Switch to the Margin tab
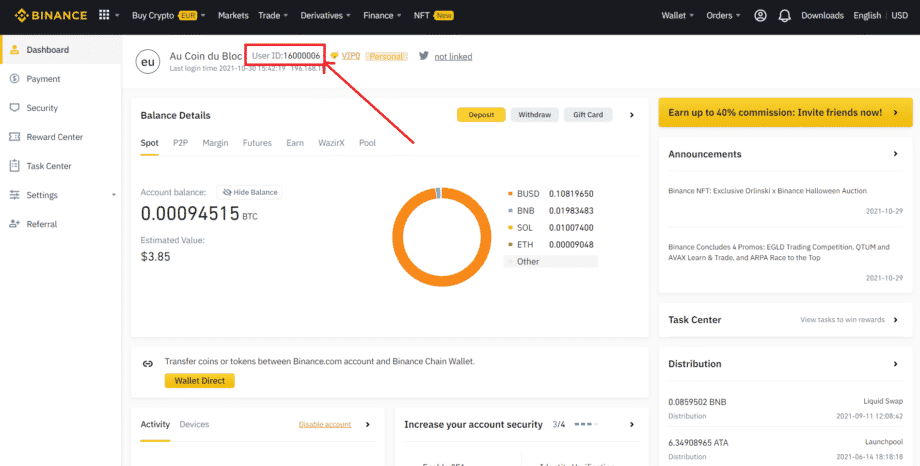The height and width of the screenshot is (466, 920). pos(215,143)
